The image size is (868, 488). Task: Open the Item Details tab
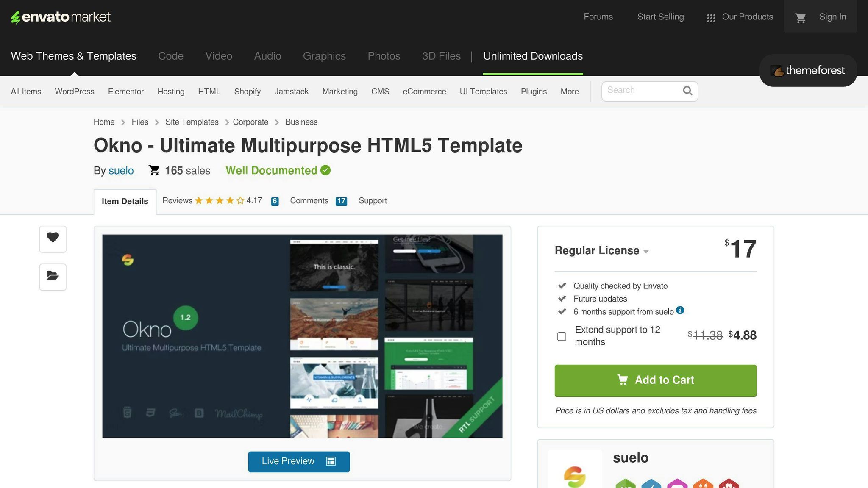[125, 202]
